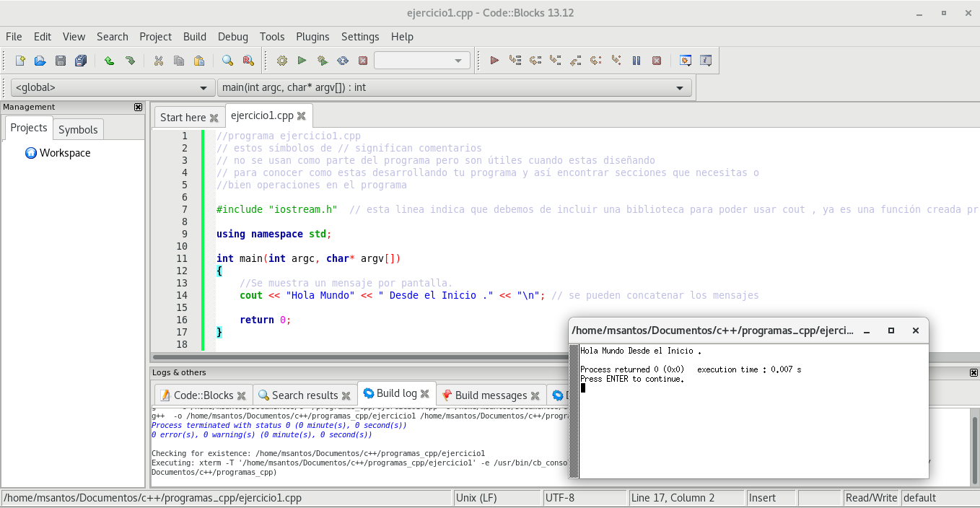Screen dimensions: 980x508
Task: Click the Undo arrow icon
Action: tap(109, 61)
